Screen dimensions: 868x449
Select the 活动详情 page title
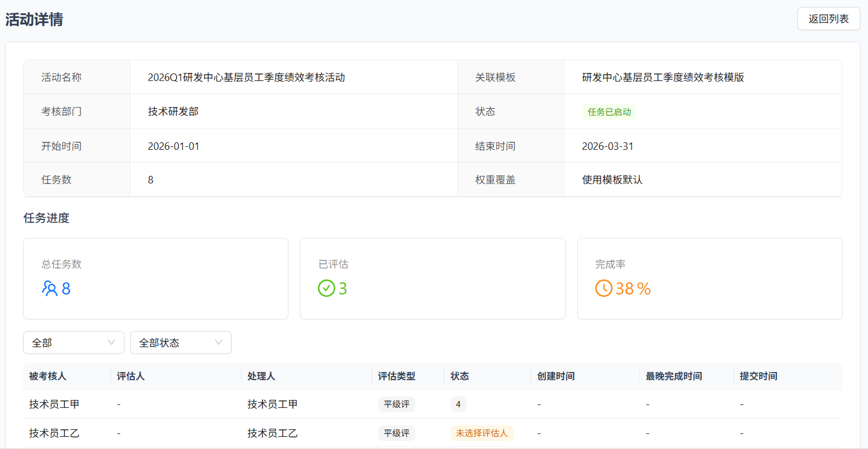(x=34, y=19)
